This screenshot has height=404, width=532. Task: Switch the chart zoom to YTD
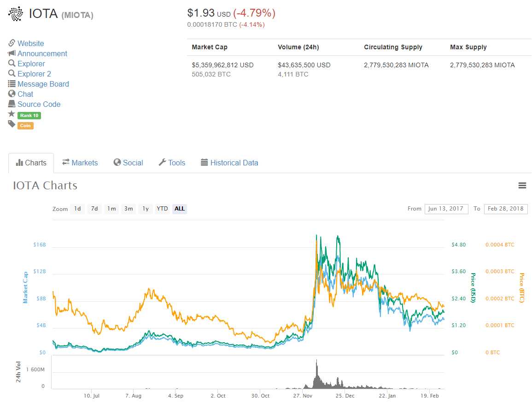(162, 209)
